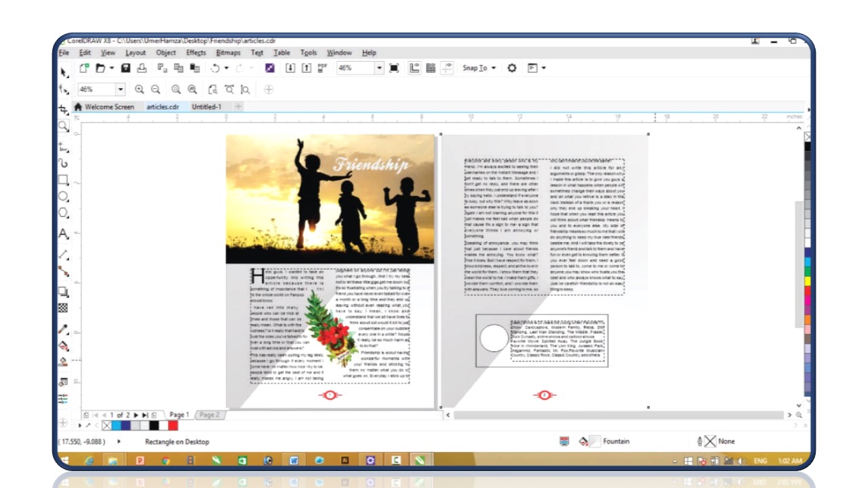The width and height of the screenshot is (868, 488).
Task: Open the Tools menu
Action: pos(309,52)
